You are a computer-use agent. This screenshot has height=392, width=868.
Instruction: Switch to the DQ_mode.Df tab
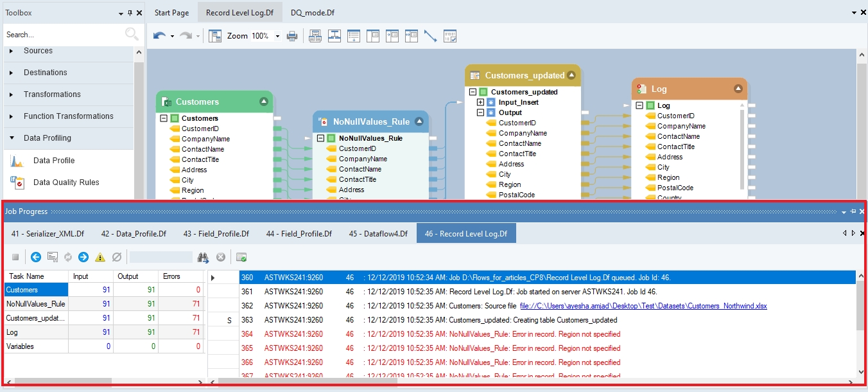pos(312,13)
